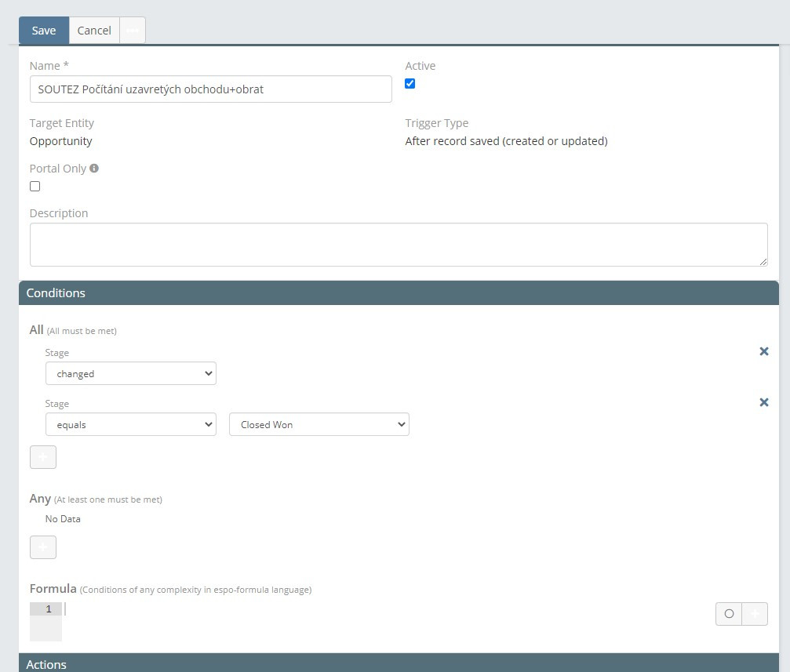The width and height of the screenshot is (790, 672).
Task: Remove the Stage equals condition
Action: pos(763,402)
